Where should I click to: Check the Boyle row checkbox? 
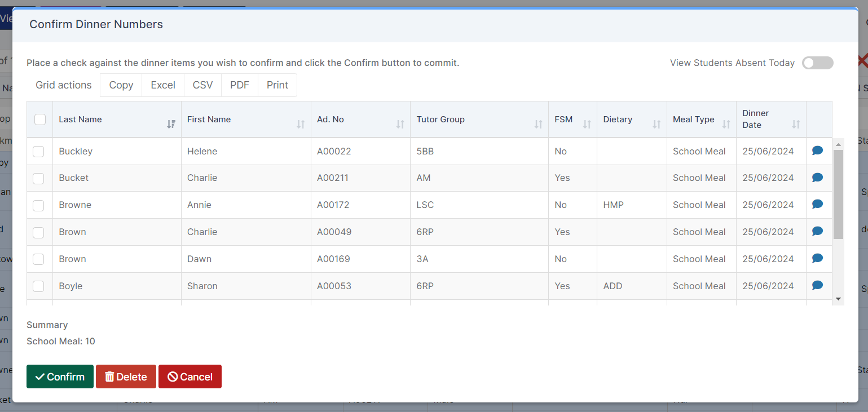[38, 286]
